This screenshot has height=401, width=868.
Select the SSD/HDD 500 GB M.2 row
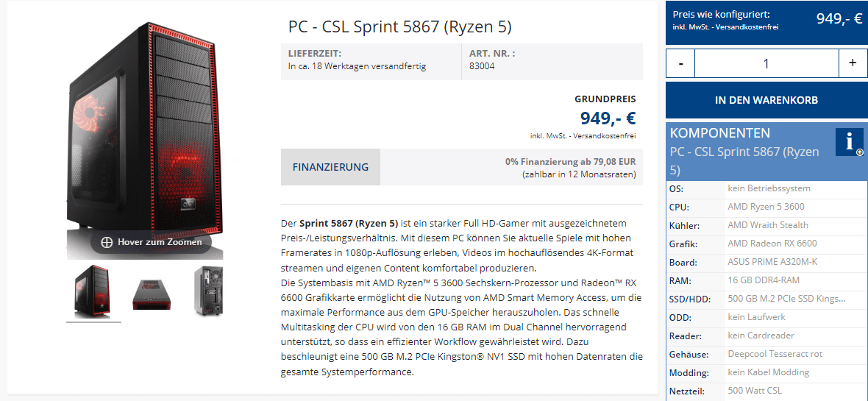[766, 299]
